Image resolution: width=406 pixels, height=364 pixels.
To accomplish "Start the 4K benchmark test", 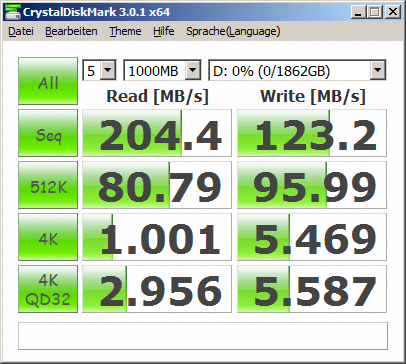I will (48, 237).
